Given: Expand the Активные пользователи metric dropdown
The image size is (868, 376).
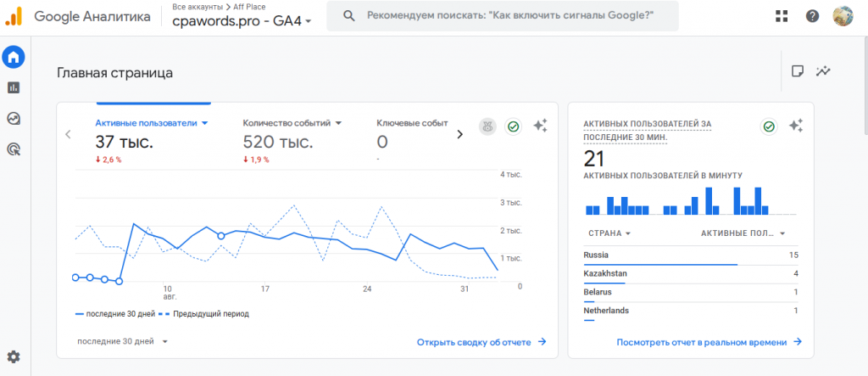Looking at the screenshot, I should (151, 122).
